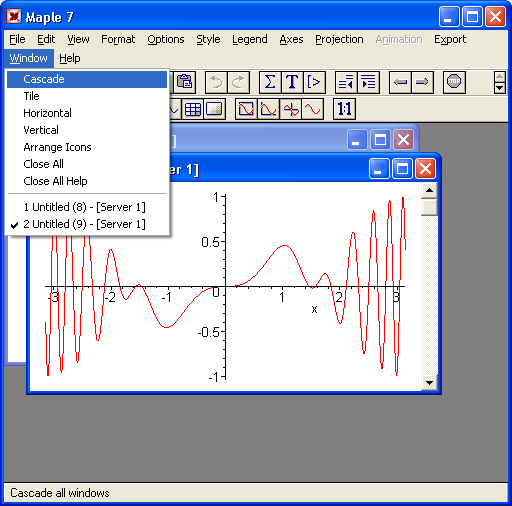Click the back arrow toolbar icon
Viewport: 512px width, 506px height.
coord(400,82)
